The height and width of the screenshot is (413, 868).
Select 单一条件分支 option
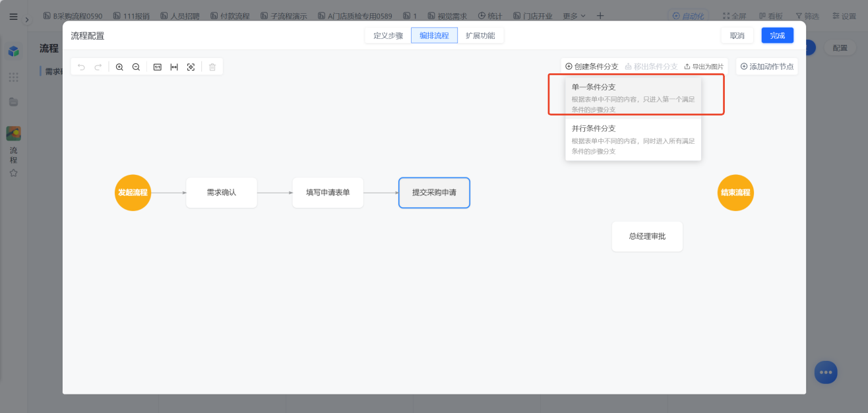[633, 97]
